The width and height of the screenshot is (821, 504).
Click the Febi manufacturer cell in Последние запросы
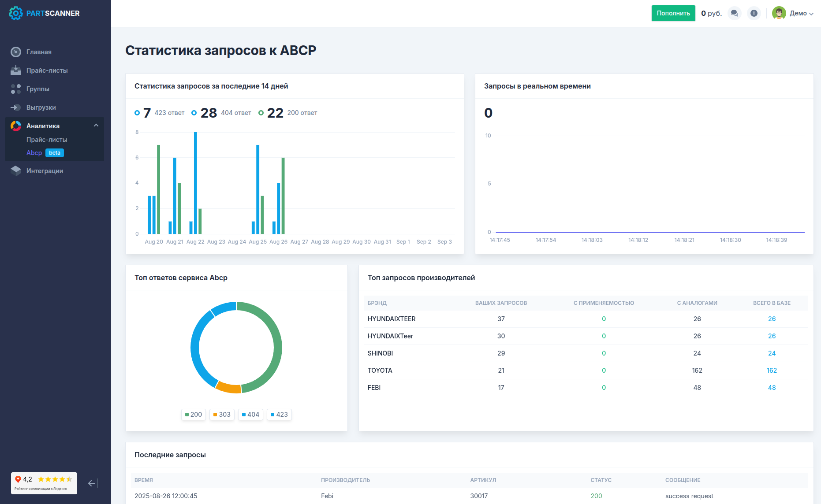click(x=327, y=496)
